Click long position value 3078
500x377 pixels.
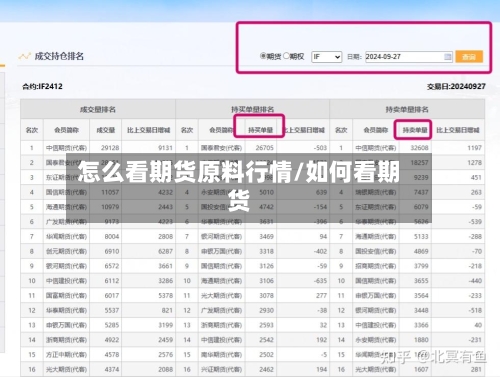[x=266, y=295]
